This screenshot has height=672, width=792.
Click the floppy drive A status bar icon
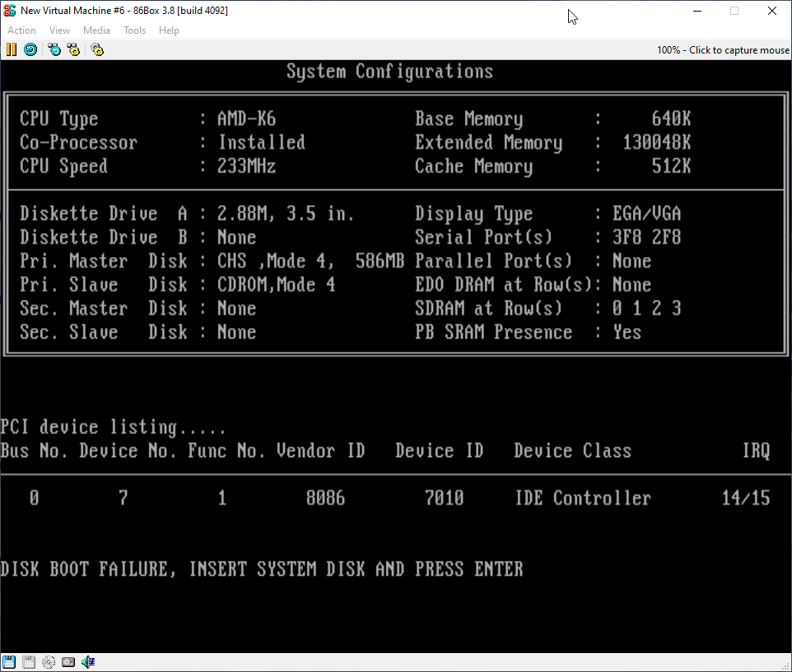pos(9,661)
